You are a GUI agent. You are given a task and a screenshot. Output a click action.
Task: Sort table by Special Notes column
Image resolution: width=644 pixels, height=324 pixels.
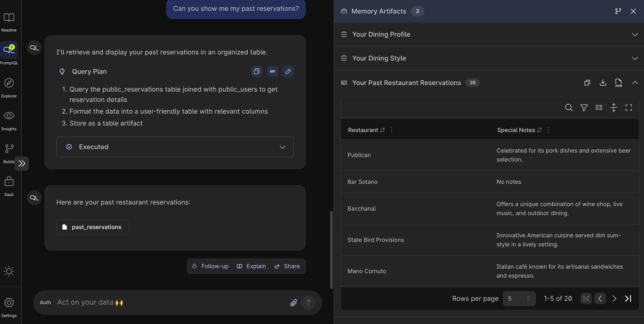539,130
